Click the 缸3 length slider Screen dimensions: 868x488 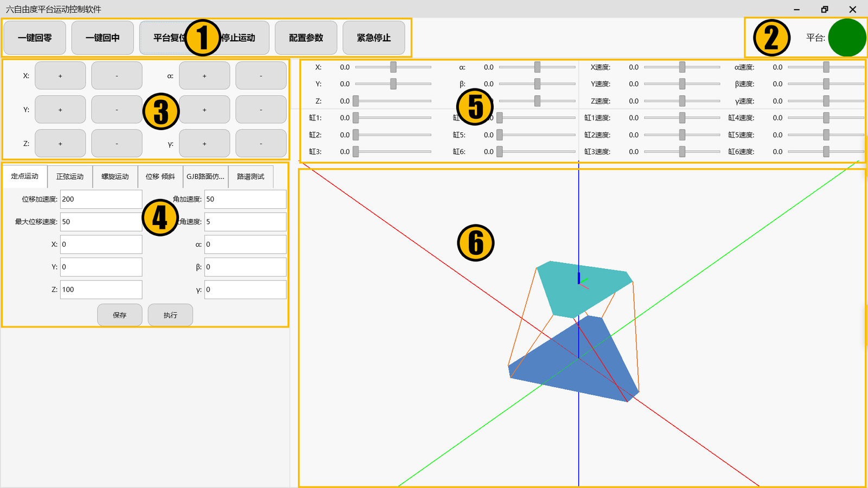(x=393, y=152)
